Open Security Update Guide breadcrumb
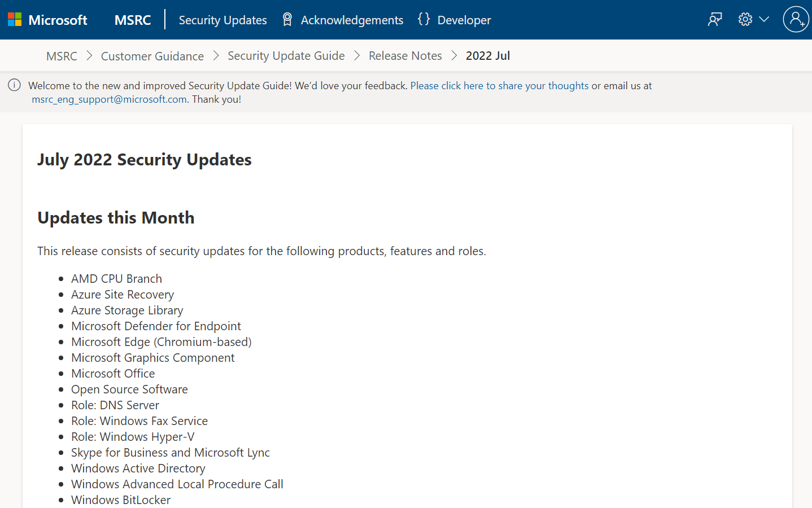Screen dimensions: 812x508 (286, 56)
